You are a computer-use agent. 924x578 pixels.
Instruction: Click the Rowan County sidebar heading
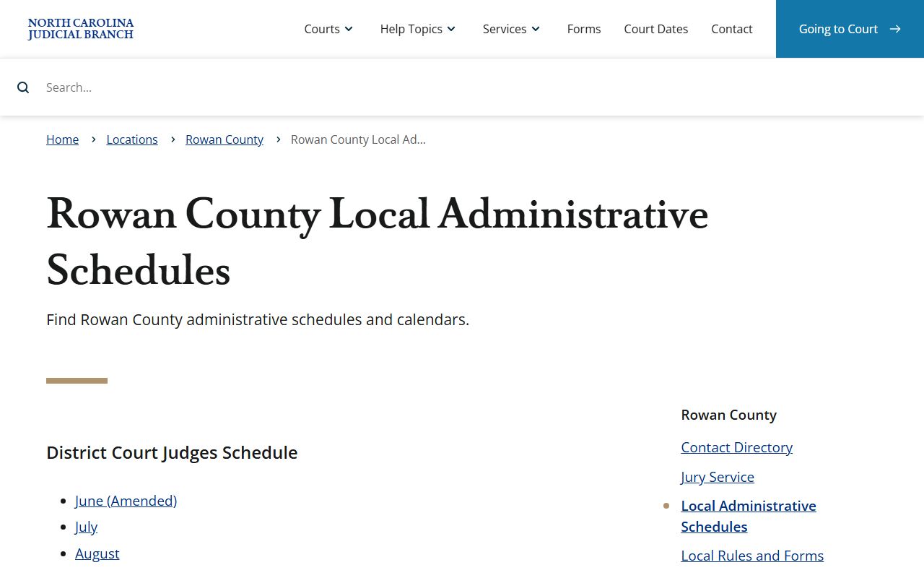click(x=729, y=415)
